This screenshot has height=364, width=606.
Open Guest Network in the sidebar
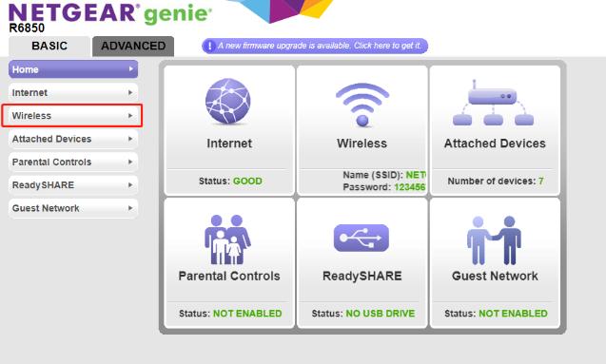coord(73,208)
